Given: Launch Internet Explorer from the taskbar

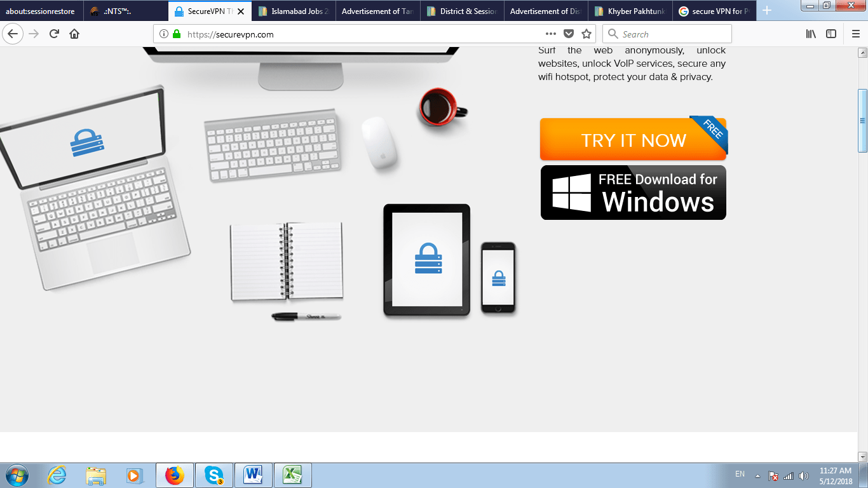Looking at the screenshot, I should [57, 475].
